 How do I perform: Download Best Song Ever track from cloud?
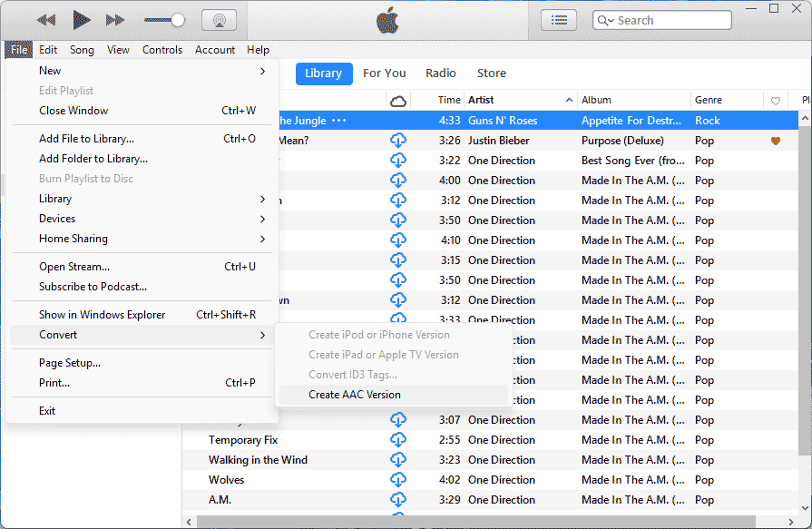coord(397,161)
